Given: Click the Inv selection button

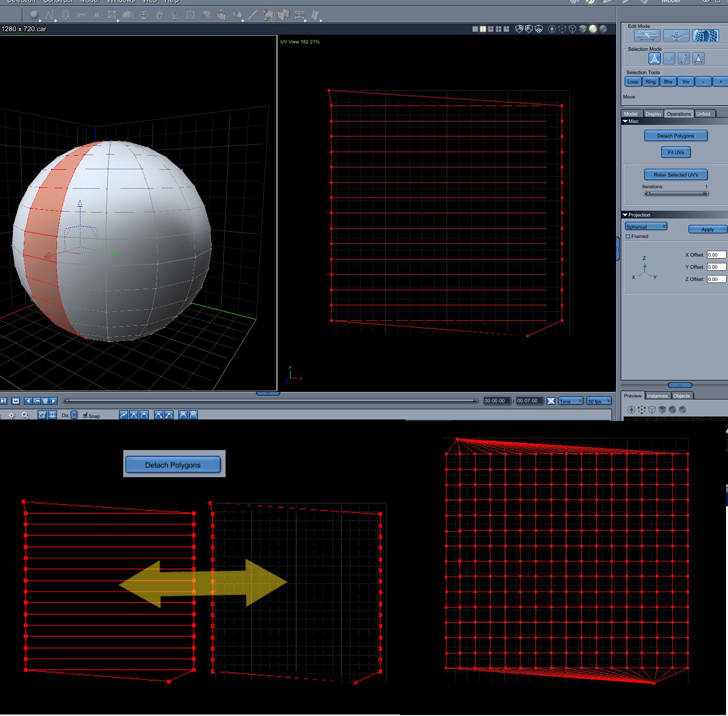Looking at the screenshot, I should coord(686,81).
